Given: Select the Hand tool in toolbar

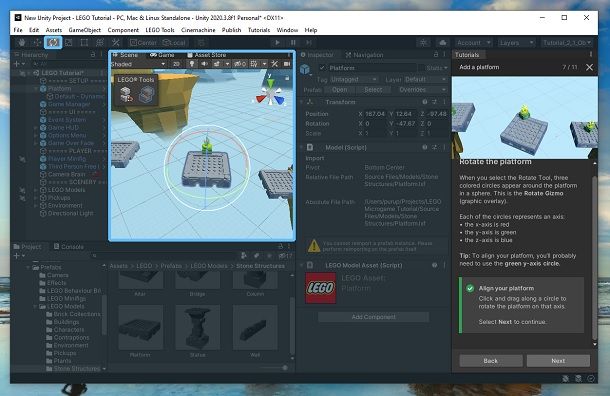Looking at the screenshot, I should 22,42.
